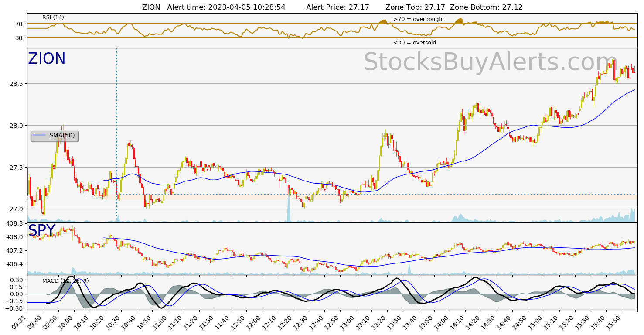This screenshot has width=644, height=335.
Task: Click the SMA(50) legend box
Action: click(55, 136)
